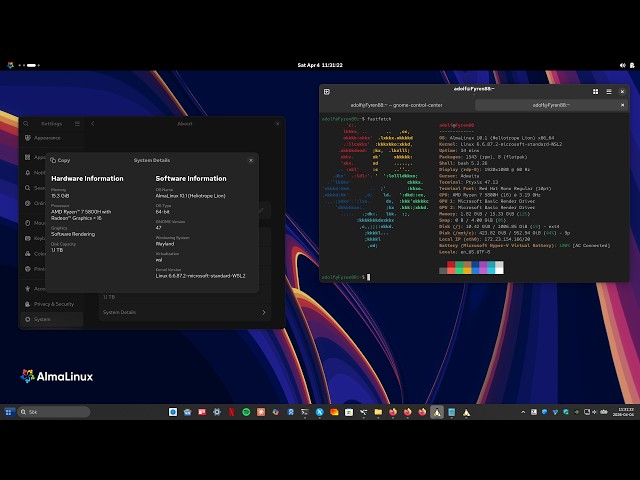
Task: Click the Wayland windowing system value
Action: pyautogui.click(x=165, y=244)
